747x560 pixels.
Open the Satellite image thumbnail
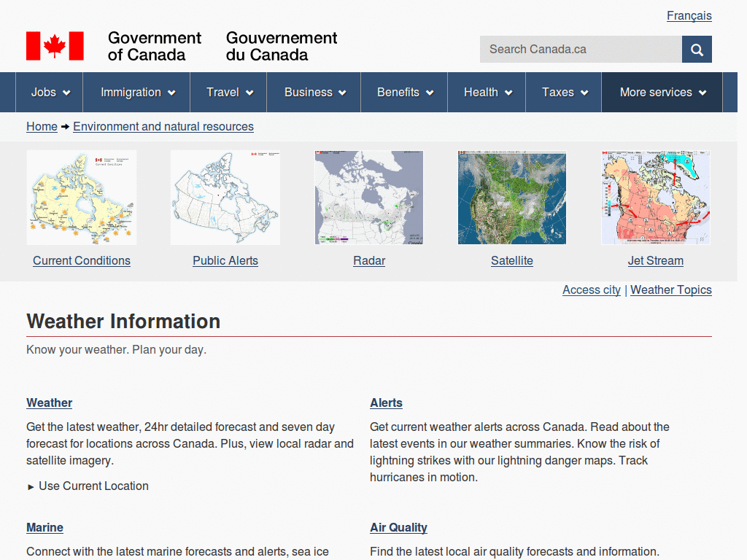click(x=512, y=198)
